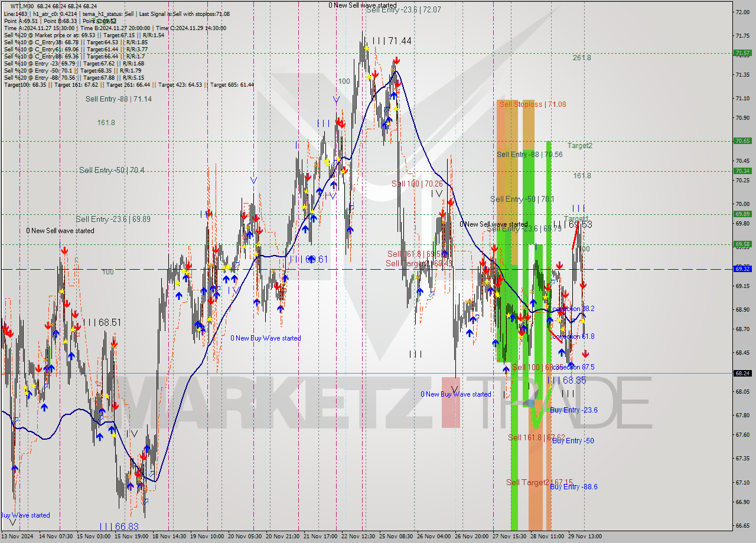Select the '20 Nov 21:30' time axis label

282,537
